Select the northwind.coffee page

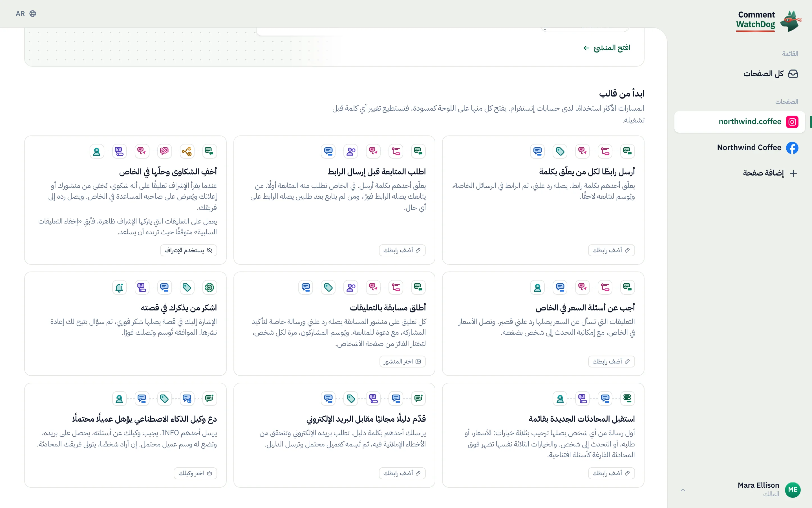pyautogui.click(x=740, y=122)
